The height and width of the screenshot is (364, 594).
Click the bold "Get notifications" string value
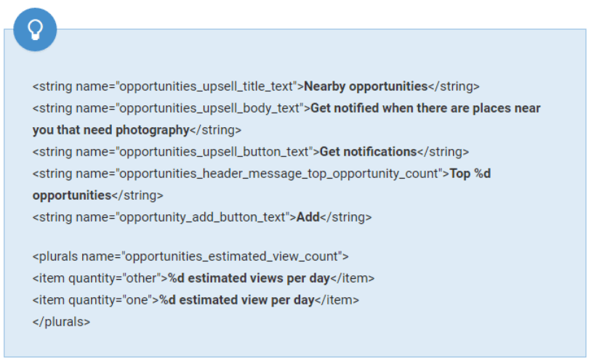click(368, 152)
